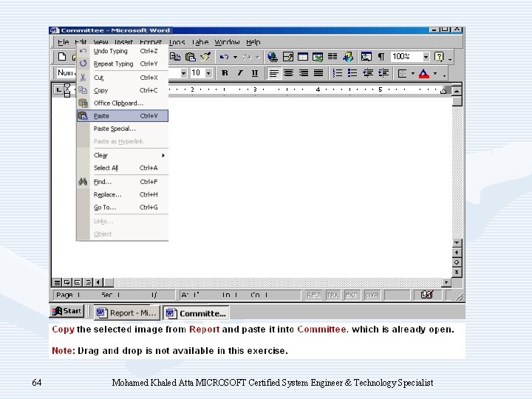Open the Tools menu
The image size is (532, 399).
pos(177,42)
